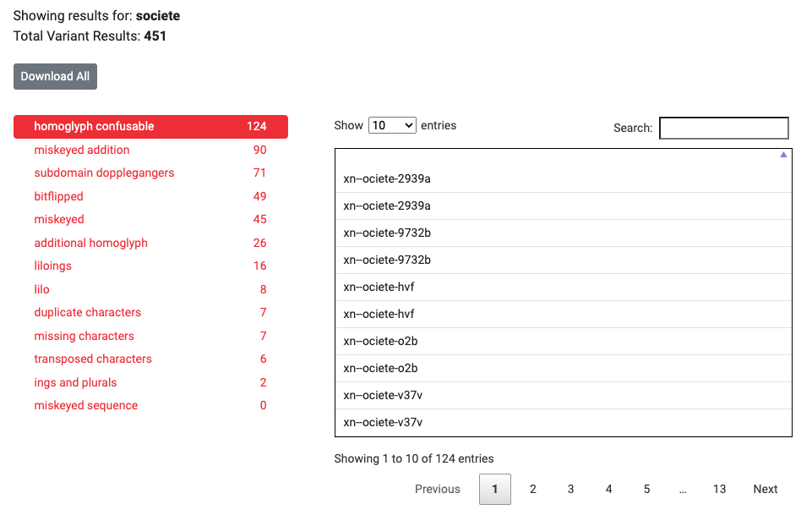Jump to page 13 of results
This screenshot has height=510, width=812.
pyautogui.click(x=719, y=489)
